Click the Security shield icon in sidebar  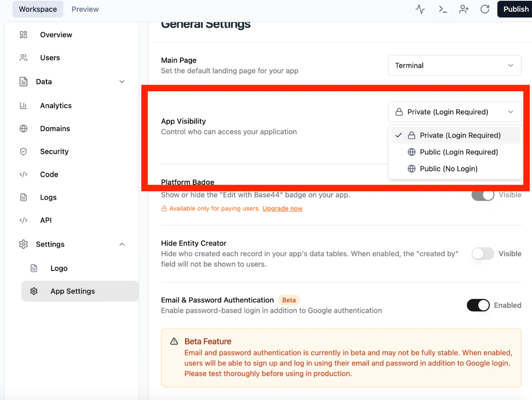(x=23, y=152)
